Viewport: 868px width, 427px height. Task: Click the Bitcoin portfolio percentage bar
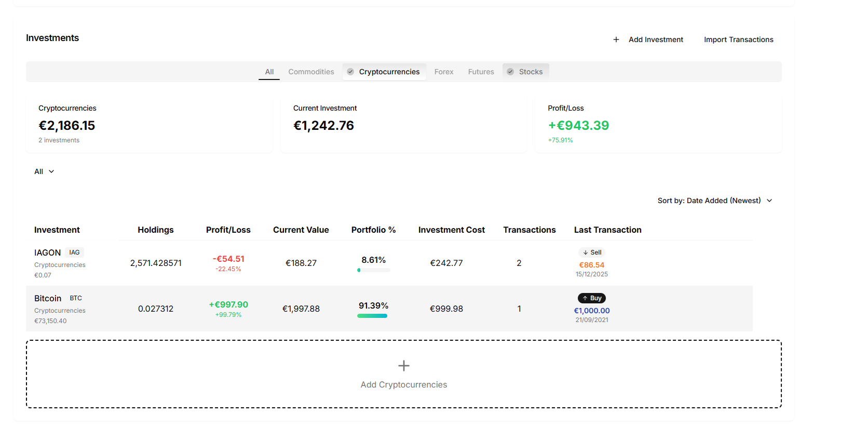point(372,316)
